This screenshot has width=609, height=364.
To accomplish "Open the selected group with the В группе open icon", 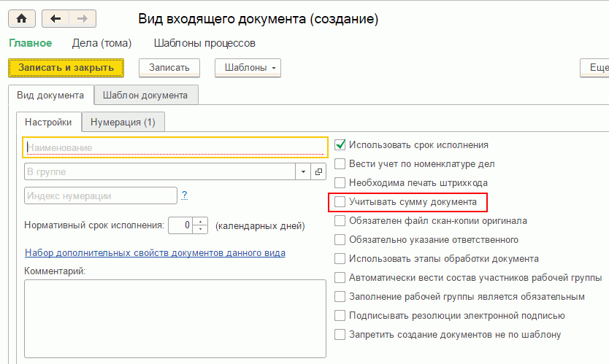I will pos(318,171).
